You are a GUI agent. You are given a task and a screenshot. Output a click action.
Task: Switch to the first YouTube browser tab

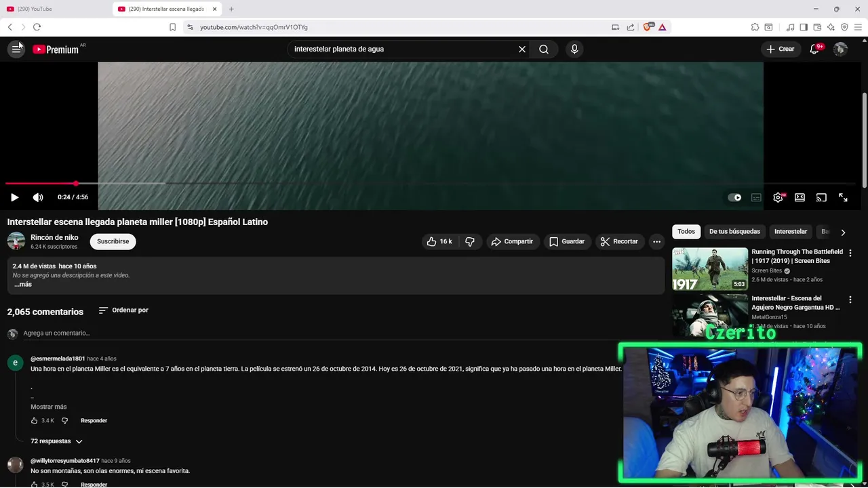pos(54,9)
